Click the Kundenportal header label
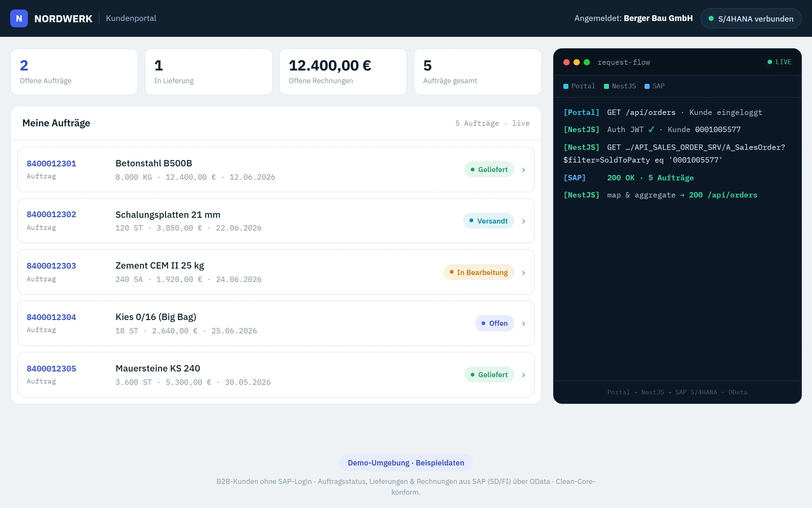The width and height of the screenshot is (812, 508). pyautogui.click(x=131, y=18)
